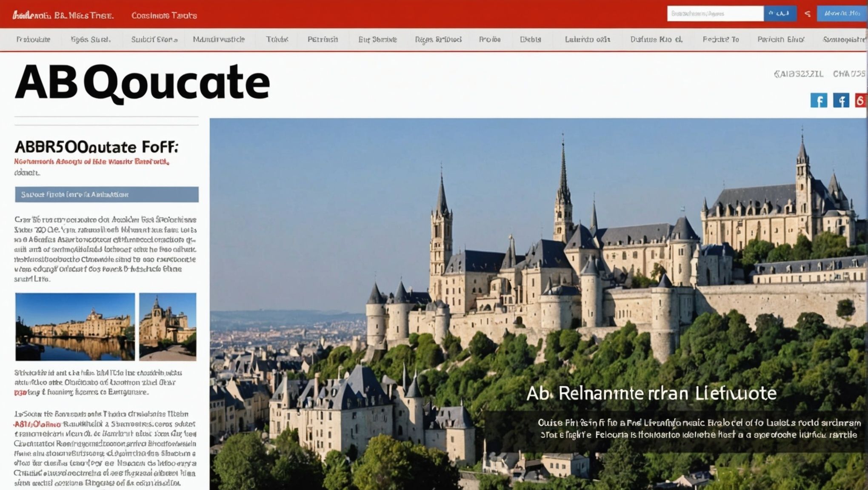868x490 pixels.
Task: Open the 'Lalerdo oftr' navigation item
Action: tap(588, 40)
